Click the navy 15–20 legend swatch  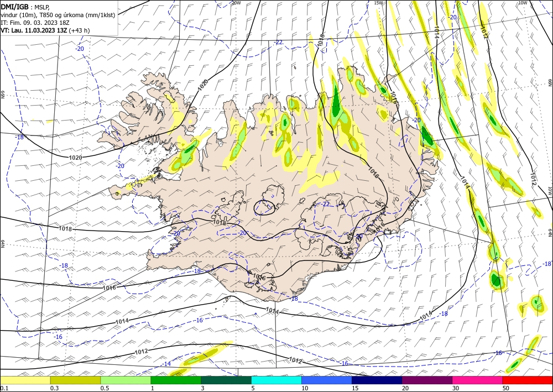click(377, 380)
